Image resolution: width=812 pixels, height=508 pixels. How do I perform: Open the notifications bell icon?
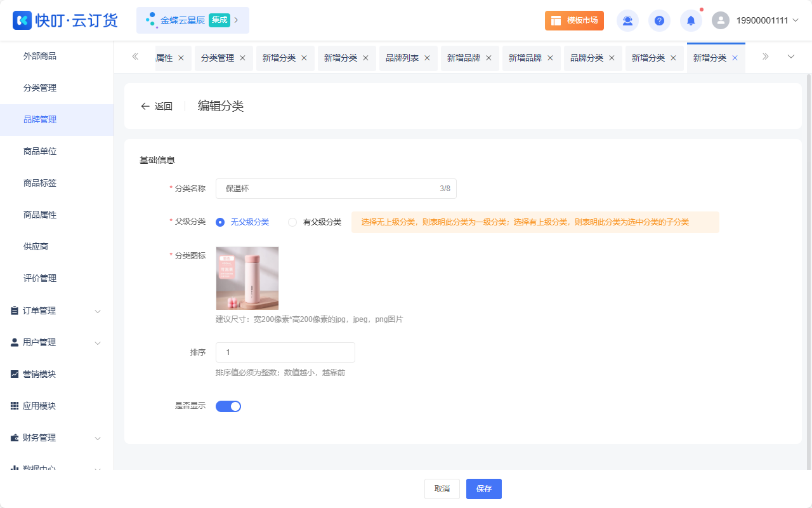tap(691, 20)
